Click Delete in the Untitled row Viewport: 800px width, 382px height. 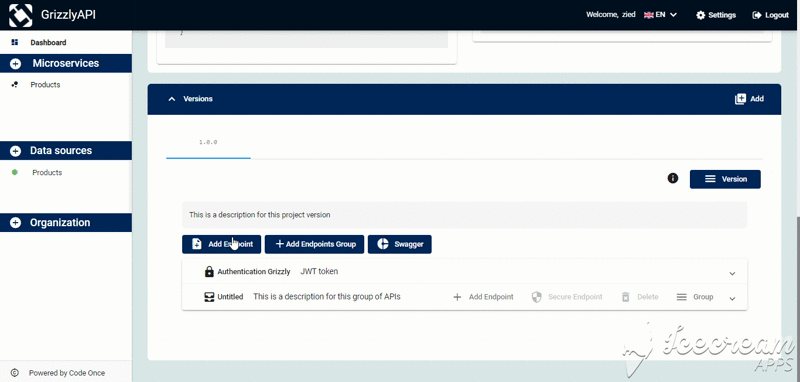(640, 297)
